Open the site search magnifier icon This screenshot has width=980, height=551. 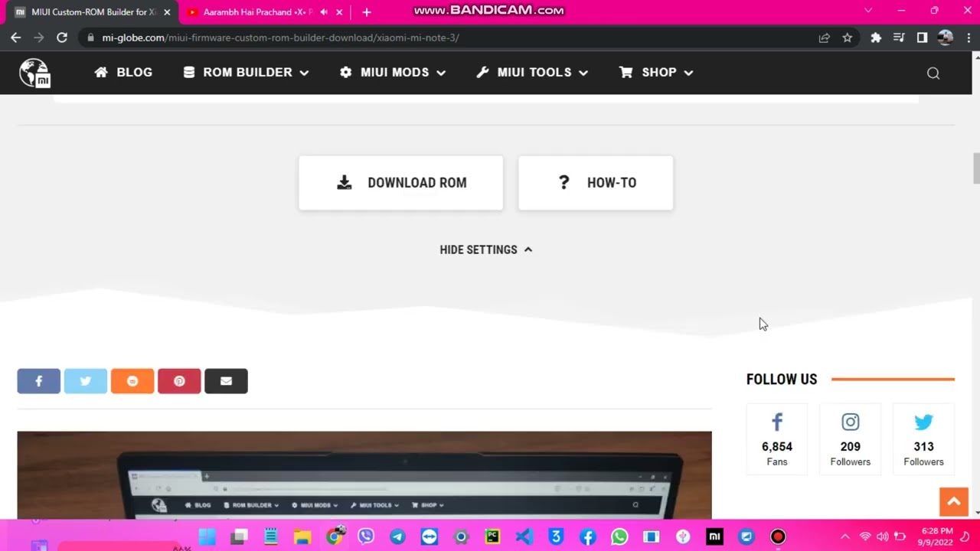coord(933,73)
